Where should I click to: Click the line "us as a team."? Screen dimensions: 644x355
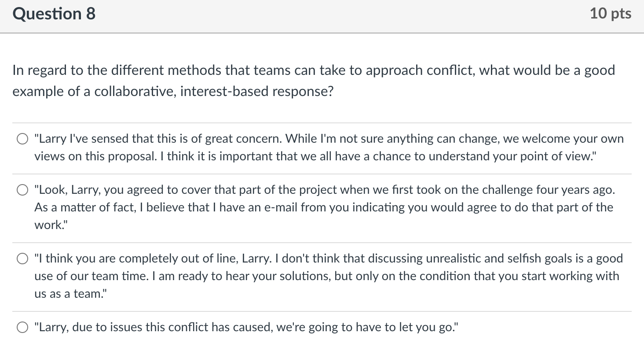70,294
